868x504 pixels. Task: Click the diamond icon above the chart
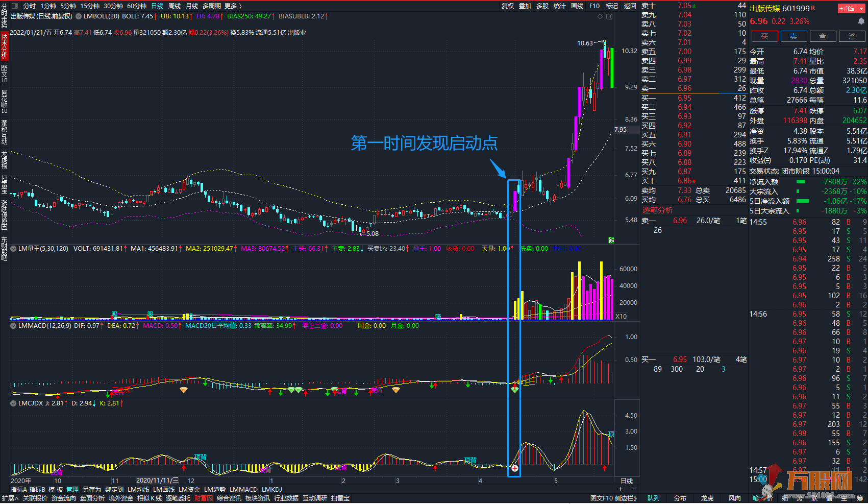click(600, 16)
